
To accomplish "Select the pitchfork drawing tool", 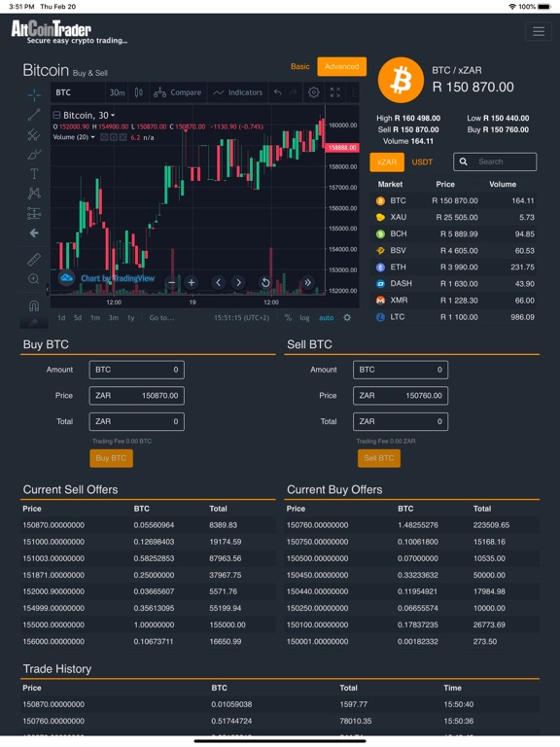I will click(x=34, y=134).
